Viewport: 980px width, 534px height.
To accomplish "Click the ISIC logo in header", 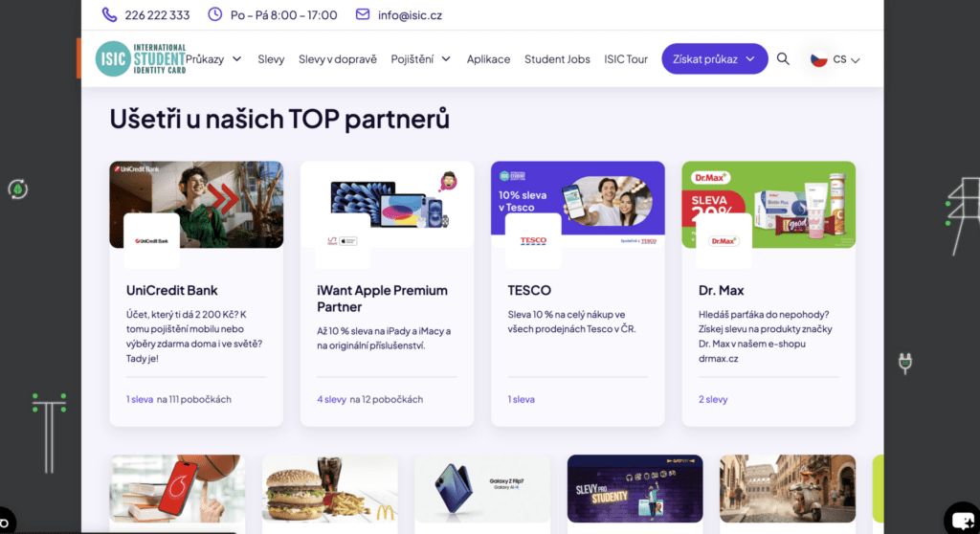I will (x=141, y=58).
